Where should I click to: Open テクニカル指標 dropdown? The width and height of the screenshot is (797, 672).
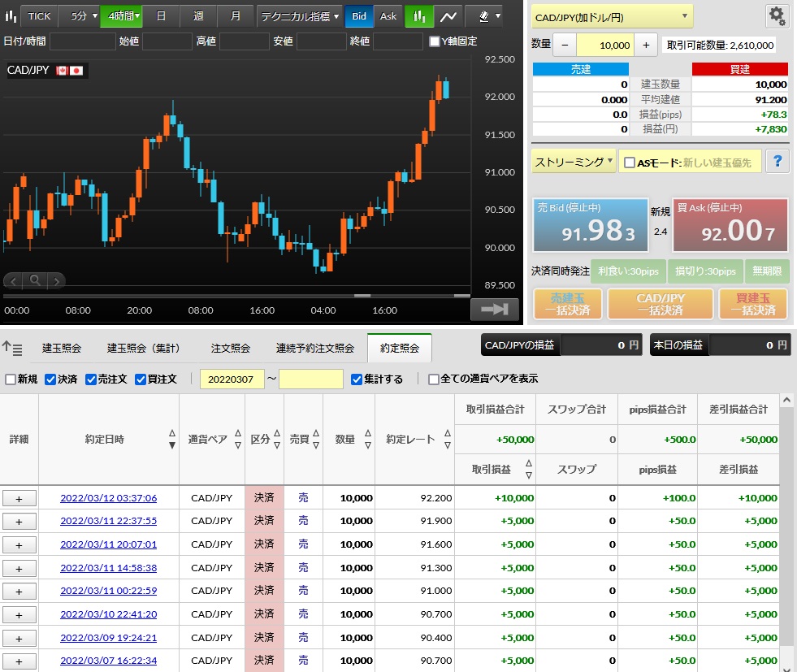[x=300, y=16]
